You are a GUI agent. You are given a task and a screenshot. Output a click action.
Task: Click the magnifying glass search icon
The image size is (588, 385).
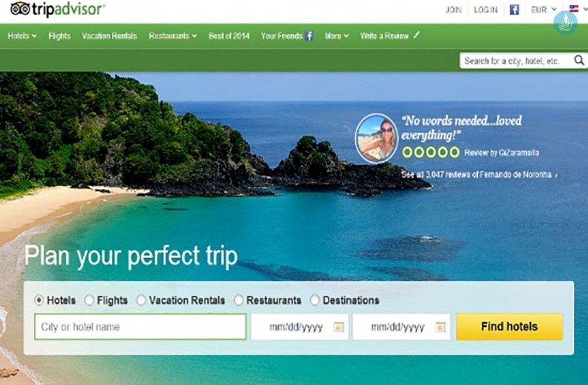point(579,61)
